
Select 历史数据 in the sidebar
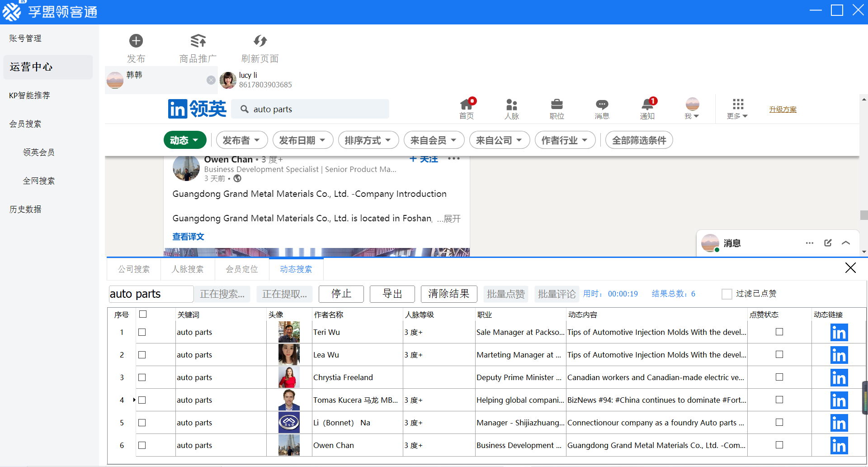(x=25, y=209)
